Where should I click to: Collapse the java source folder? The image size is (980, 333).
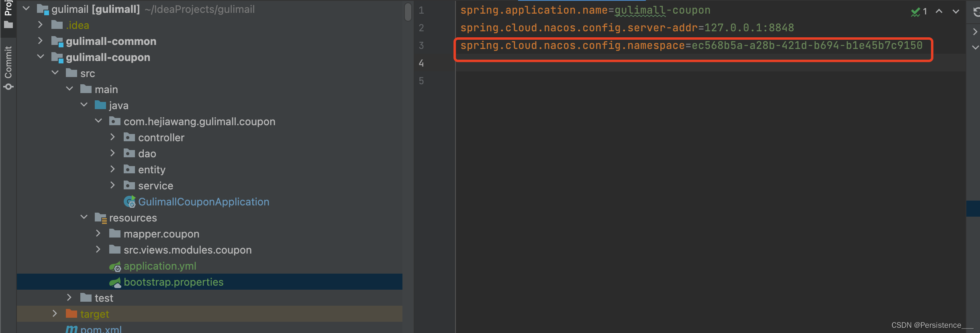pos(84,105)
